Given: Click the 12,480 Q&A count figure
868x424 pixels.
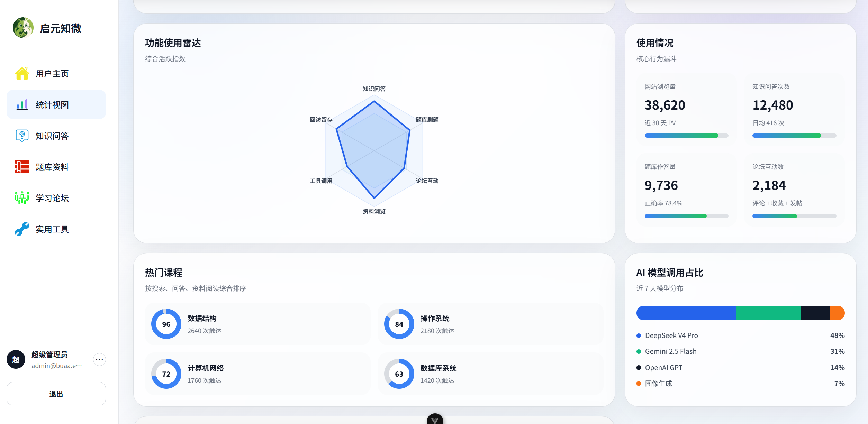Looking at the screenshot, I should (x=773, y=105).
